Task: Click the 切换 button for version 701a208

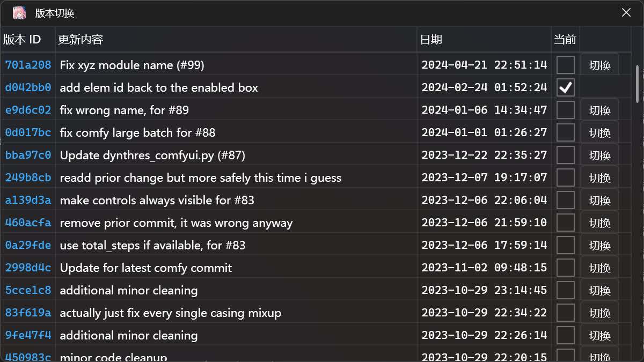Action: tap(599, 65)
